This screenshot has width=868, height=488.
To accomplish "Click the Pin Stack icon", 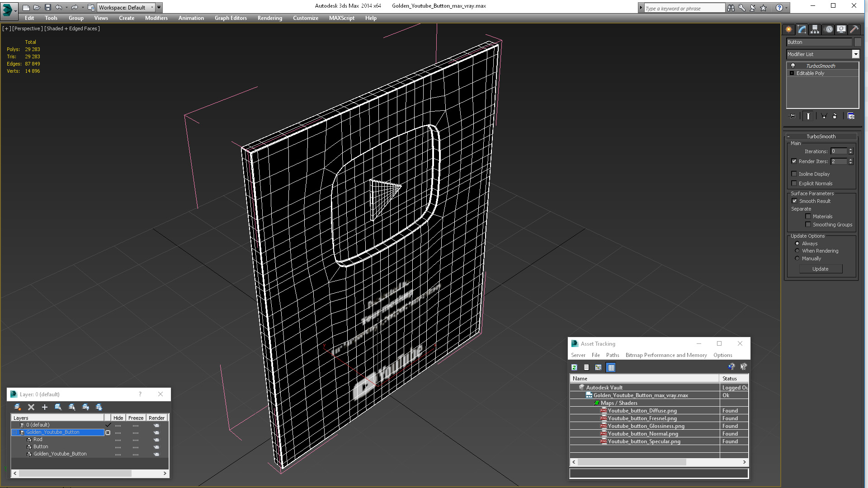I will pos(792,116).
